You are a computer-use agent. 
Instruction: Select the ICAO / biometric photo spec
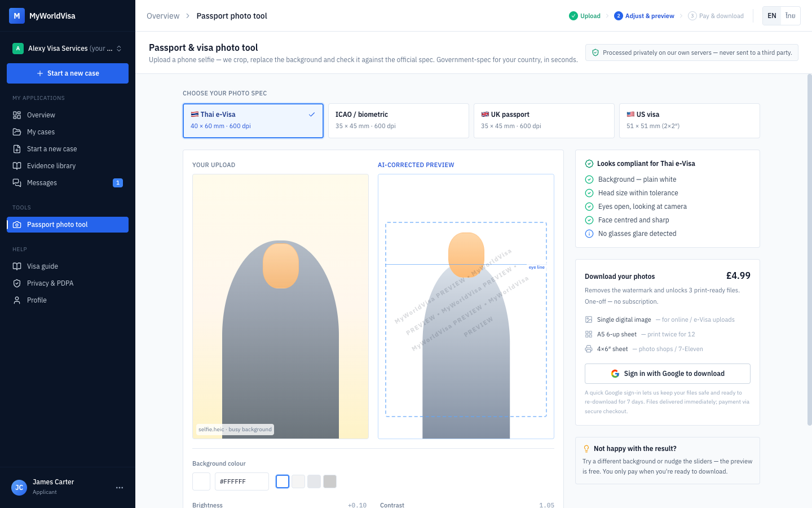399,121
